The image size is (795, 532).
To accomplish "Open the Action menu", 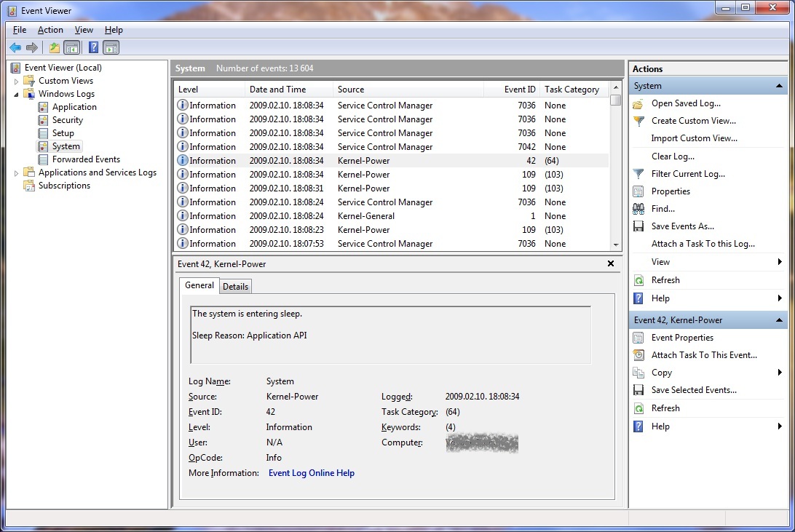I will (50, 30).
